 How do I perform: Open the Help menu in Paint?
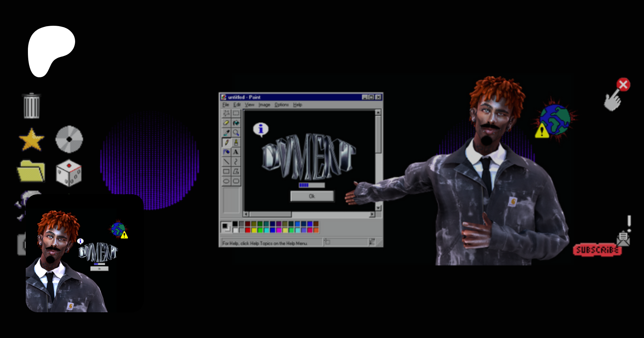pos(298,105)
